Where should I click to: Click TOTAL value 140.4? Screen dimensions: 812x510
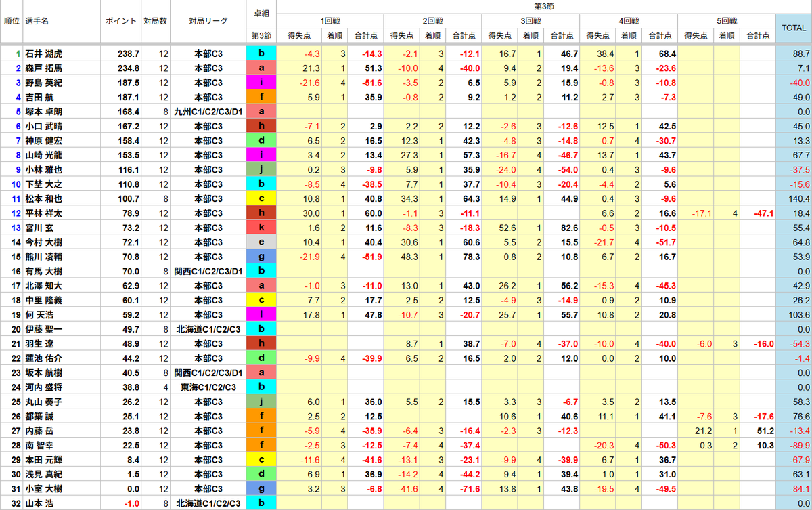[x=798, y=198]
